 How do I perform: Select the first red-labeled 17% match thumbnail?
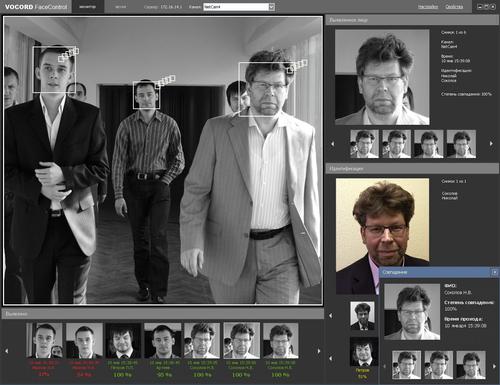[x=44, y=340]
